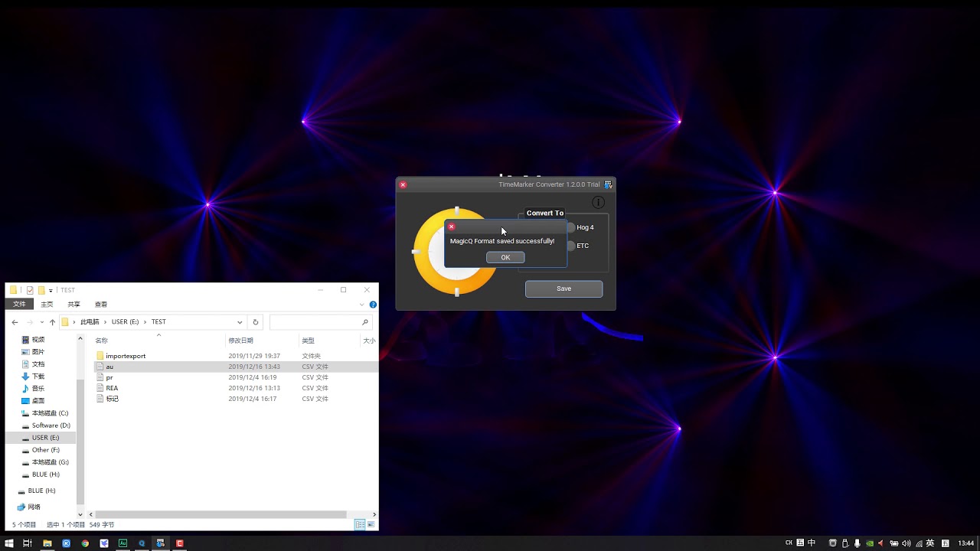The image size is (980, 551).
Task: Open the address bar history dropdown
Action: coord(240,322)
